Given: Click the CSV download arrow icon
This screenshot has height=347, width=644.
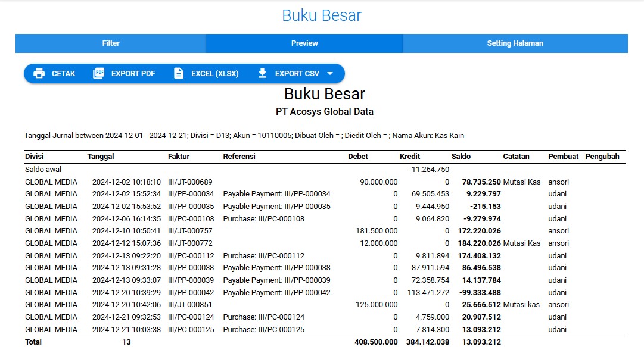Looking at the screenshot, I should click(x=262, y=74).
